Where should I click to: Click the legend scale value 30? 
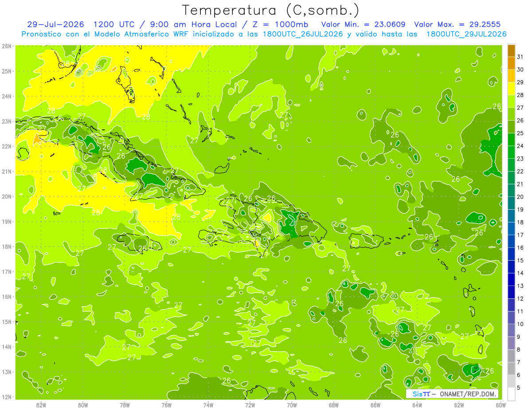click(x=520, y=70)
